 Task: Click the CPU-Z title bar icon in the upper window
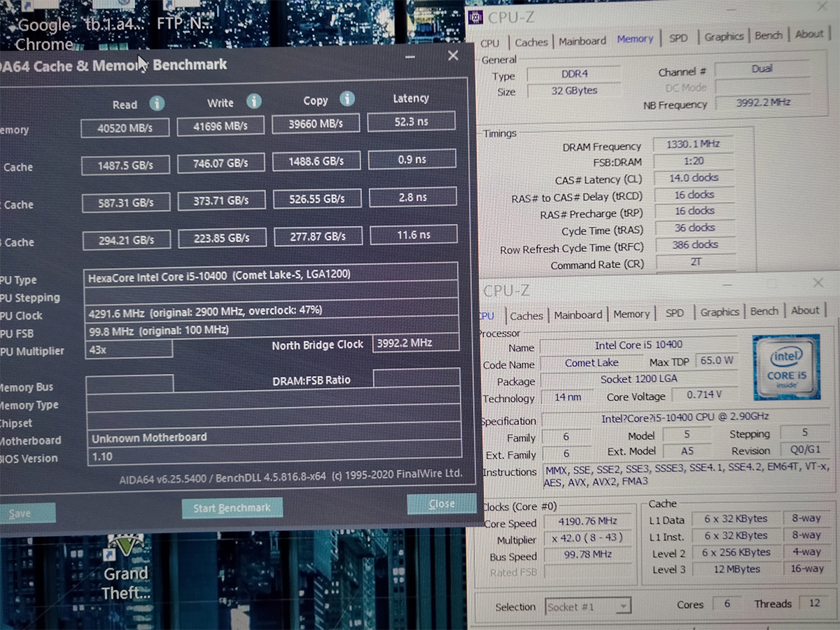[475, 17]
